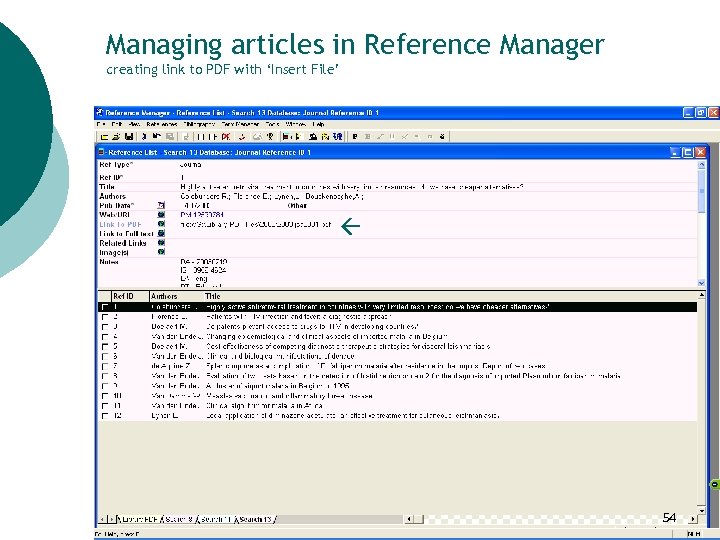
Task: Open the Edit menu
Action: [x=117, y=124]
